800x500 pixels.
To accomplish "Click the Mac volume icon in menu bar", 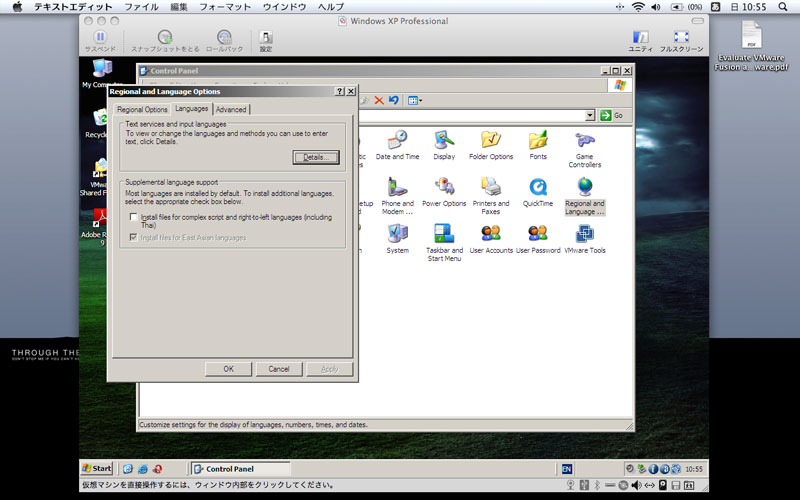I will tap(656, 7).
